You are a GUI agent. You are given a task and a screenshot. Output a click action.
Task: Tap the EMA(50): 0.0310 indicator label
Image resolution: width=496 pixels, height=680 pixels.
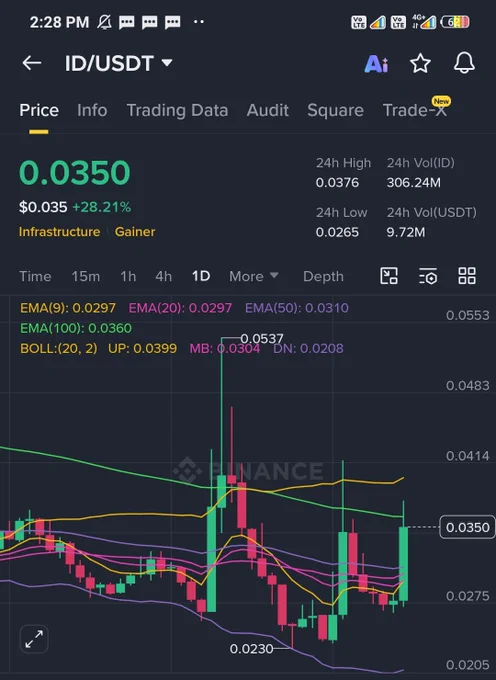point(297,308)
